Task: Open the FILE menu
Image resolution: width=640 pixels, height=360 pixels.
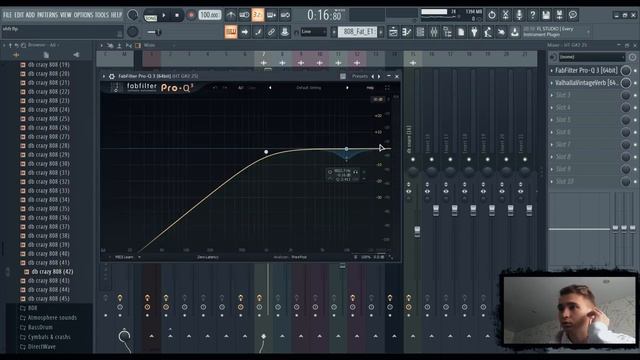Action: (7, 15)
